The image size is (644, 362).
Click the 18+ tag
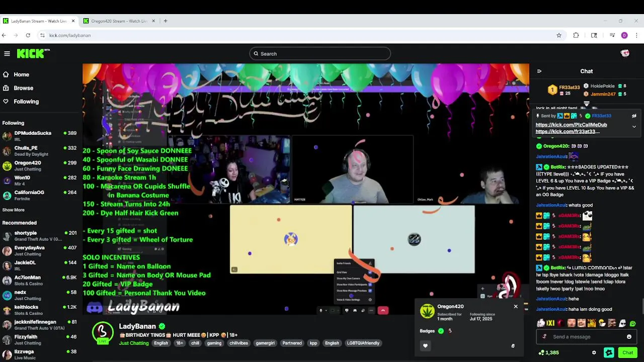(x=180, y=343)
